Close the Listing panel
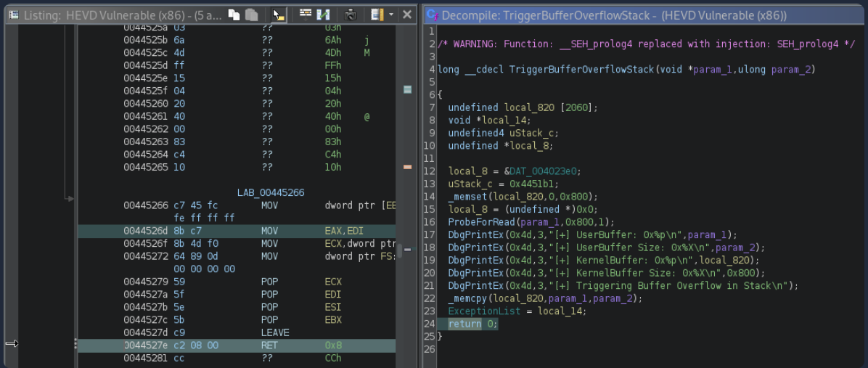This screenshot has width=868, height=368. (x=407, y=15)
